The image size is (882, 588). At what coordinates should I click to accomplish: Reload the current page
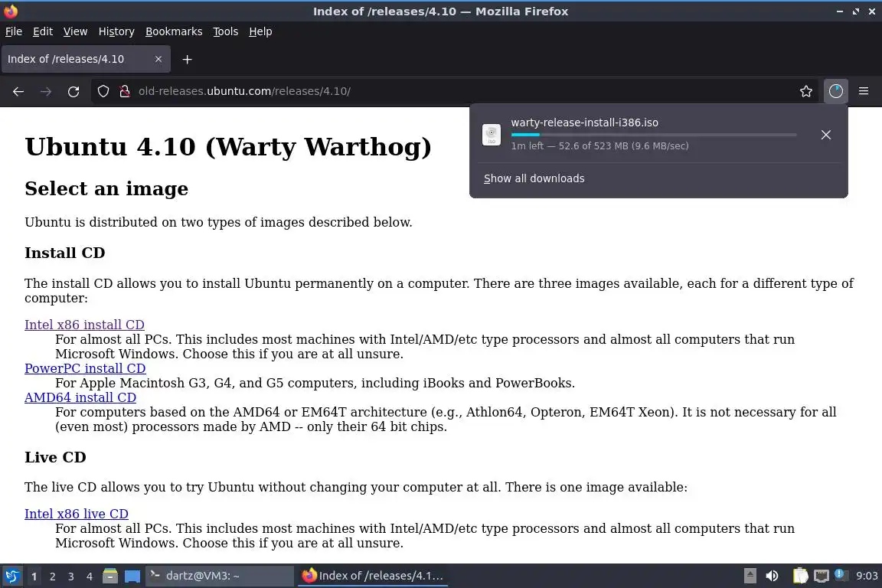[73, 91]
